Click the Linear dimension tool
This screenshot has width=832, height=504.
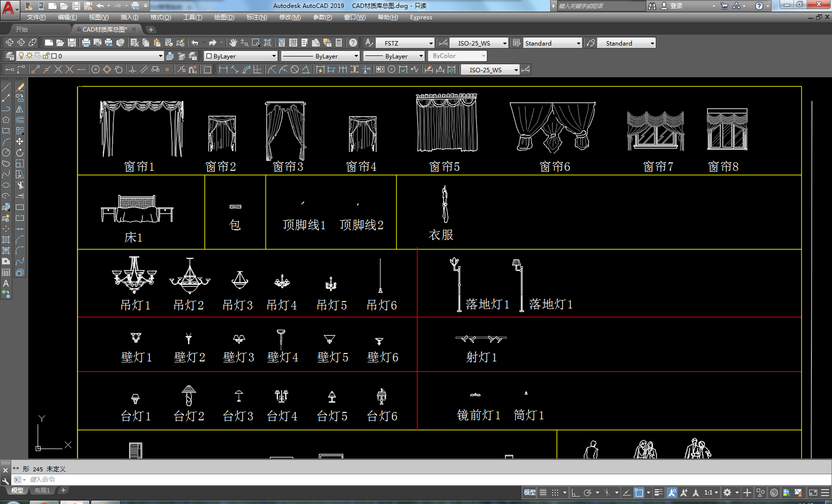223,69
